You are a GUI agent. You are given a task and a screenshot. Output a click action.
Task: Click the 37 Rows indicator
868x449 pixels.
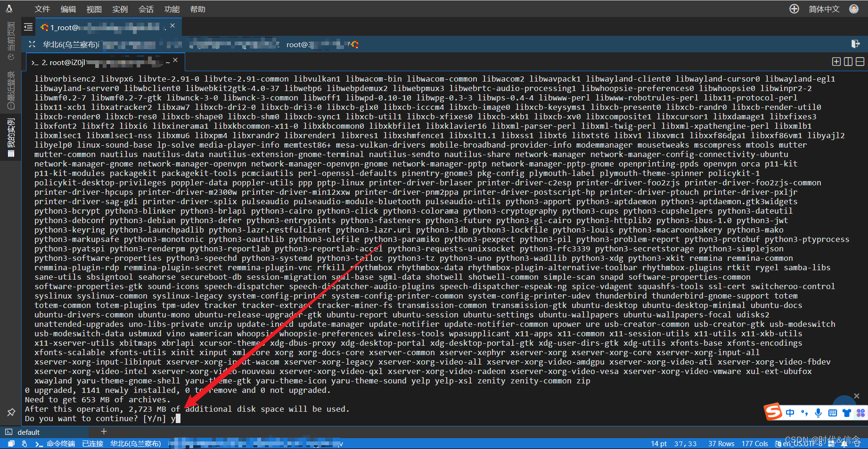coord(721,444)
